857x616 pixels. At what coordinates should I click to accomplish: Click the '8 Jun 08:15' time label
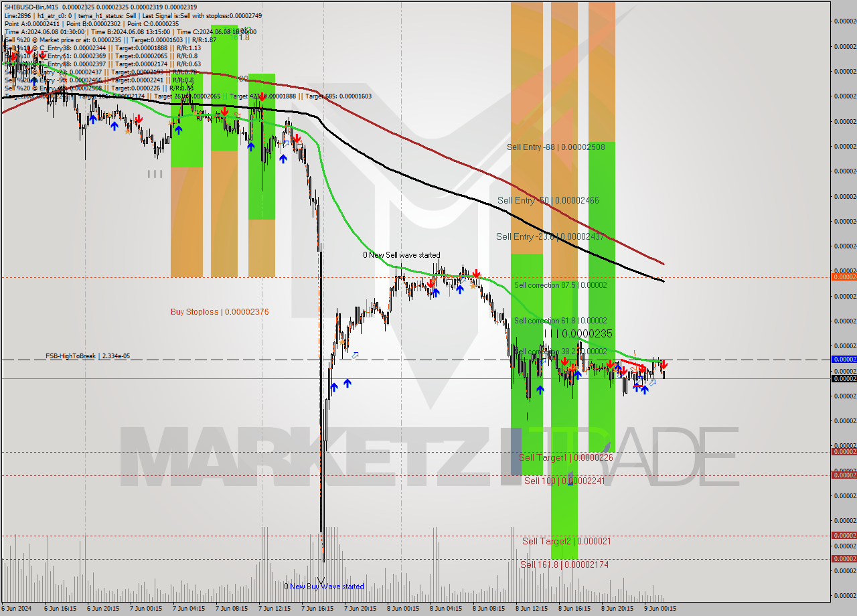[x=490, y=609]
